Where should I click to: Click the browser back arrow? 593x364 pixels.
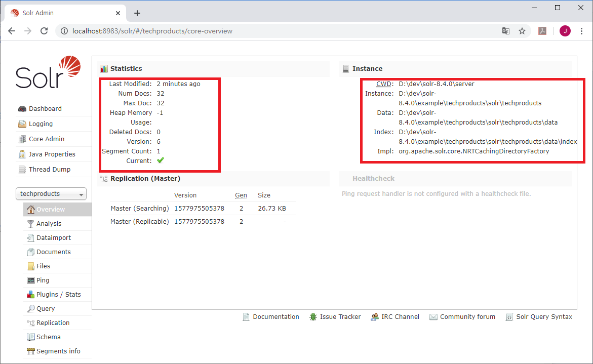[x=12, y=31]
